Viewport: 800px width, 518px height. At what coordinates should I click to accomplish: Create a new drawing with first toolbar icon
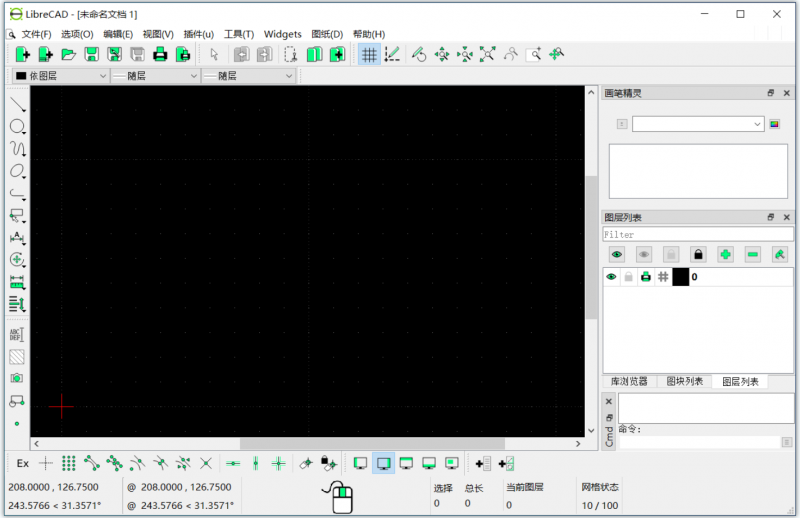pyautogui.click(x=23, y=55)
